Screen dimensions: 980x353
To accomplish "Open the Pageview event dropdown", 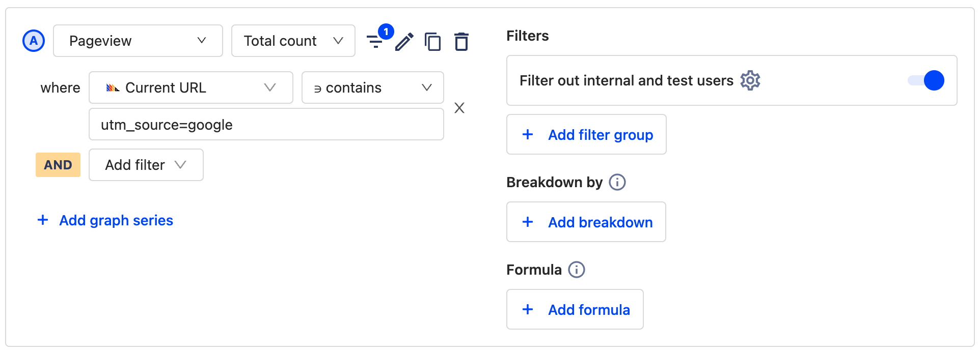I will click(138, 41).
